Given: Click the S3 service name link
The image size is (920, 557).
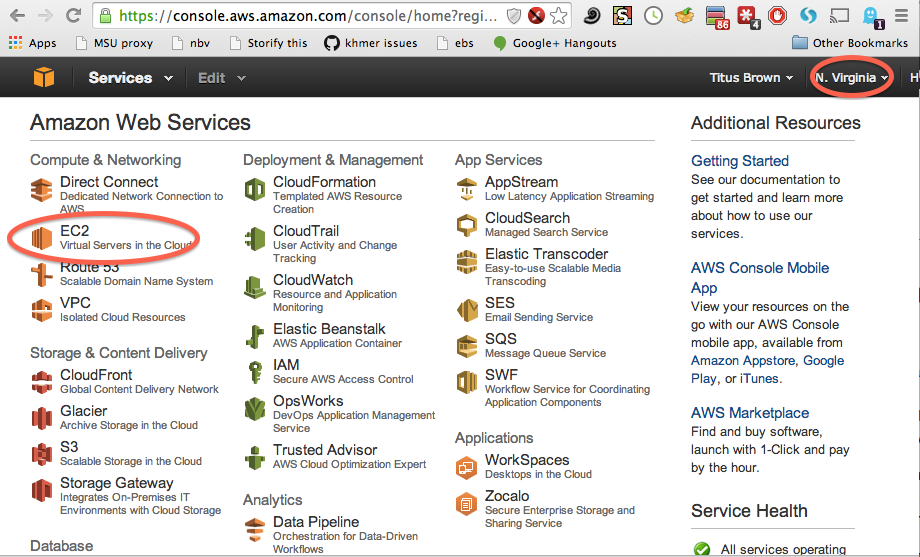Looking at the screenshot, I should (x=69, y=447).
